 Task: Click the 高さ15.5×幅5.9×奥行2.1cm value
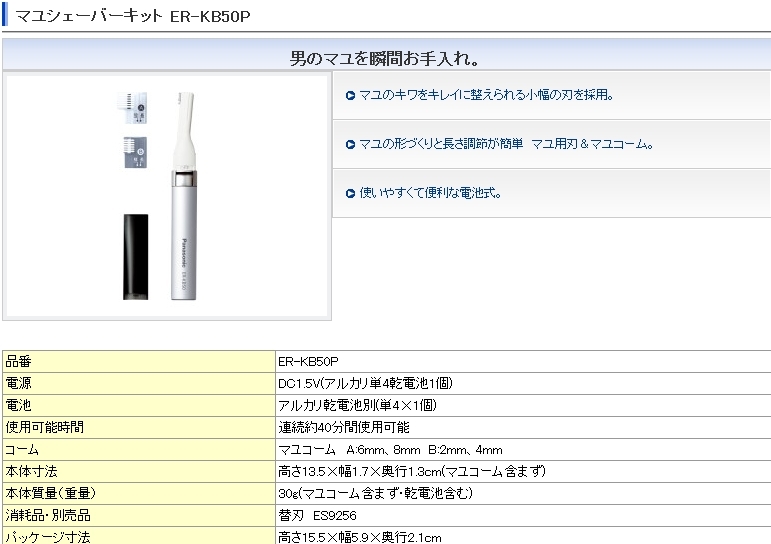pyautogui.click(x=360, y=537)
